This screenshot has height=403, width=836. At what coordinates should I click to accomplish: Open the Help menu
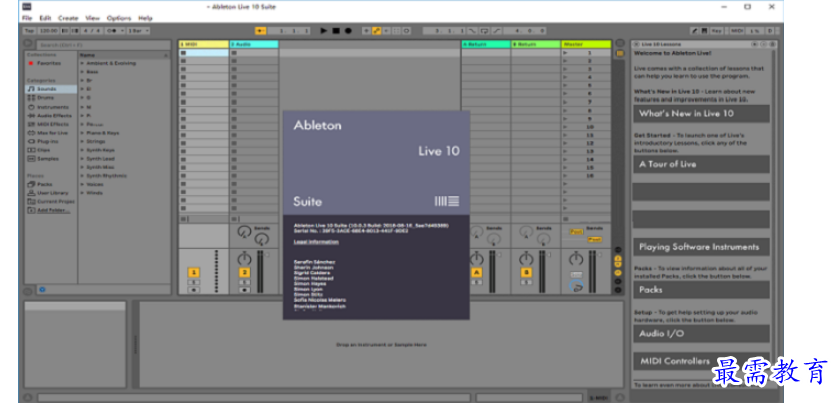145,18
